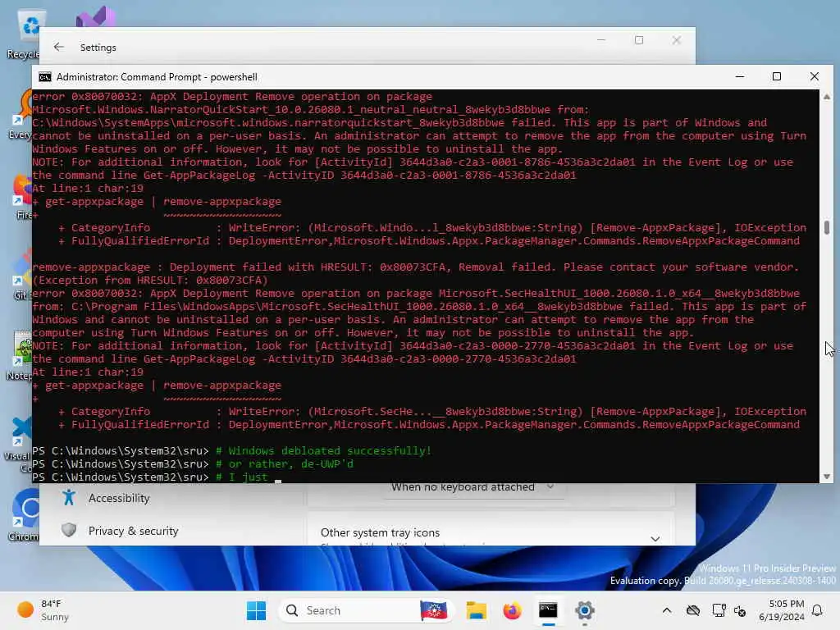Switch to Command Prompt taskbar icon
This screenshot has width=840, height=630.
tap(548, 610)
